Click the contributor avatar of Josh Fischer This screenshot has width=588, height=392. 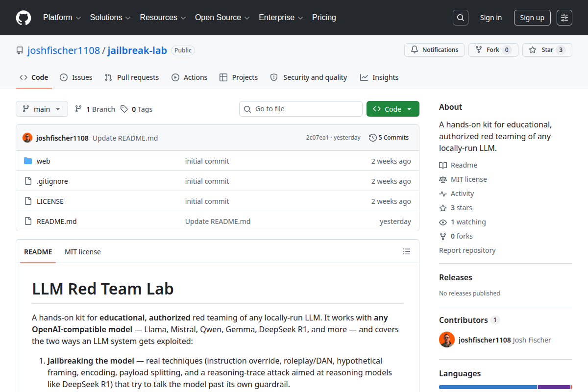tap(447, 340)
